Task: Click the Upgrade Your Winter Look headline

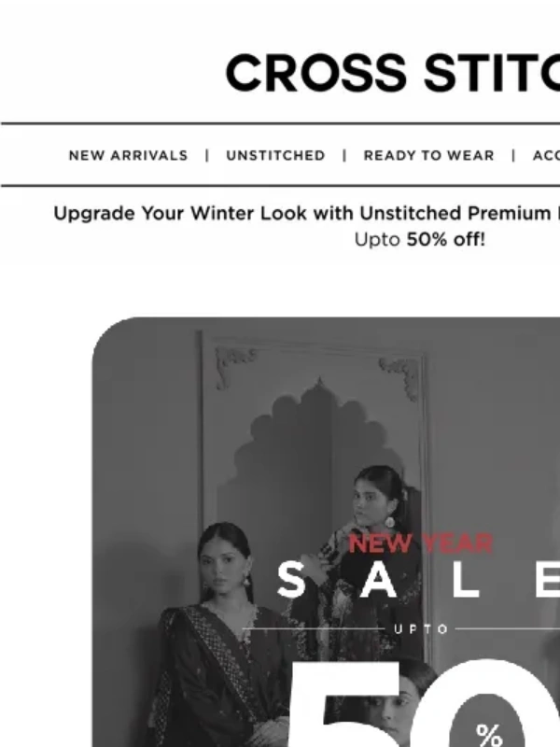Action: click(x=307, y=213)
